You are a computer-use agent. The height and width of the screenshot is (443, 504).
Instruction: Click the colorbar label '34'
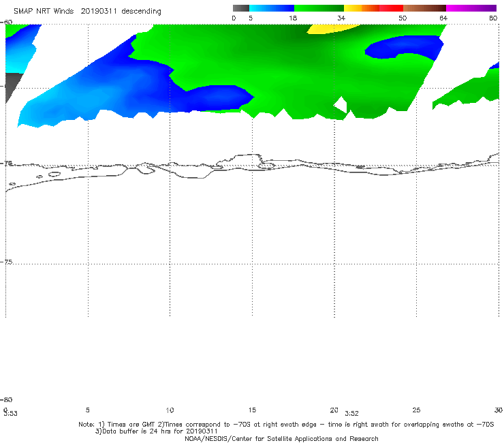(341, 18)
